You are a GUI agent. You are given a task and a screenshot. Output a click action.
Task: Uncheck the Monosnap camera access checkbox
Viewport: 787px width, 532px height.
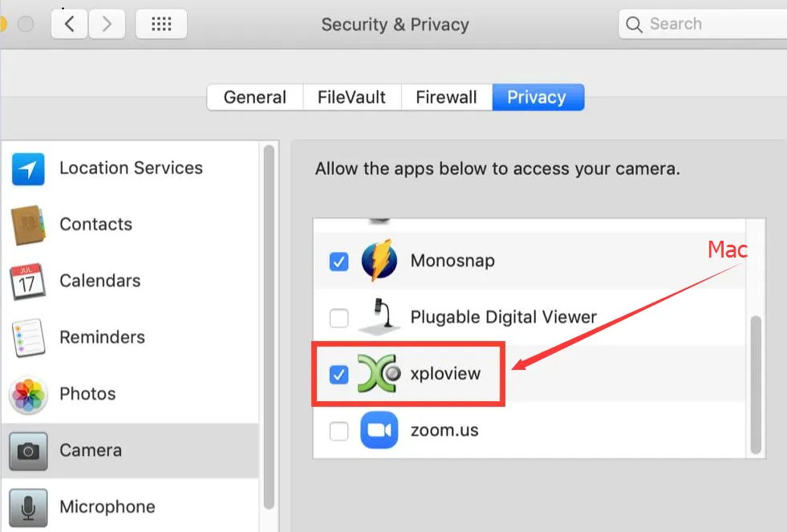pos(339,262)
